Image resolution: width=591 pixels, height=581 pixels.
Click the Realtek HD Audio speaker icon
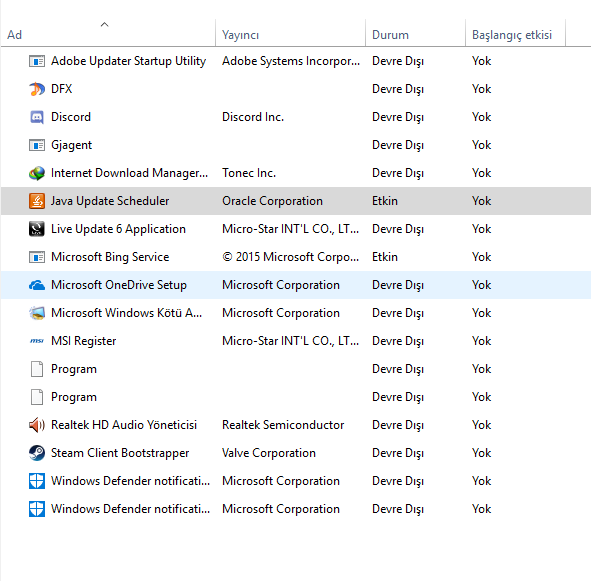coord(37,425)
